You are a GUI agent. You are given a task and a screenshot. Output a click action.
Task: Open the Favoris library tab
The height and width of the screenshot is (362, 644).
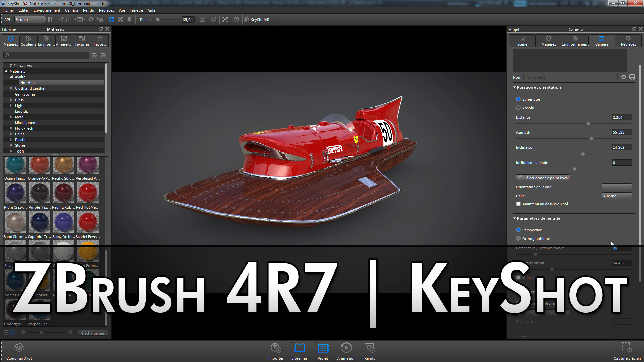click(x=100, y=41)
